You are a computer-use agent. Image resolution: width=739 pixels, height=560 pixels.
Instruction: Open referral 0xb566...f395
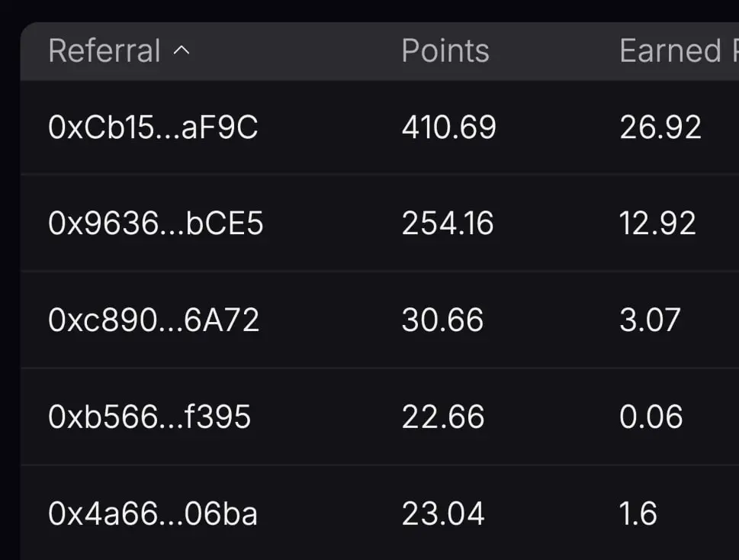pos(149,417)
